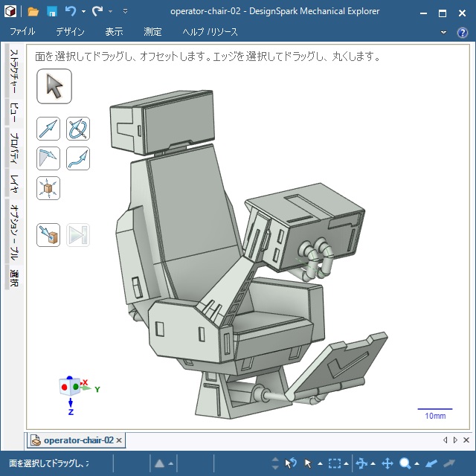Choose the box selection mode icon
The image size is (476, 476).
[x=335, y=463]
